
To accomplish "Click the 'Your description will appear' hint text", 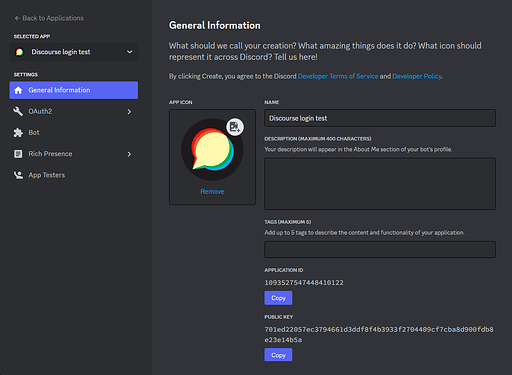I will (358, 149).
